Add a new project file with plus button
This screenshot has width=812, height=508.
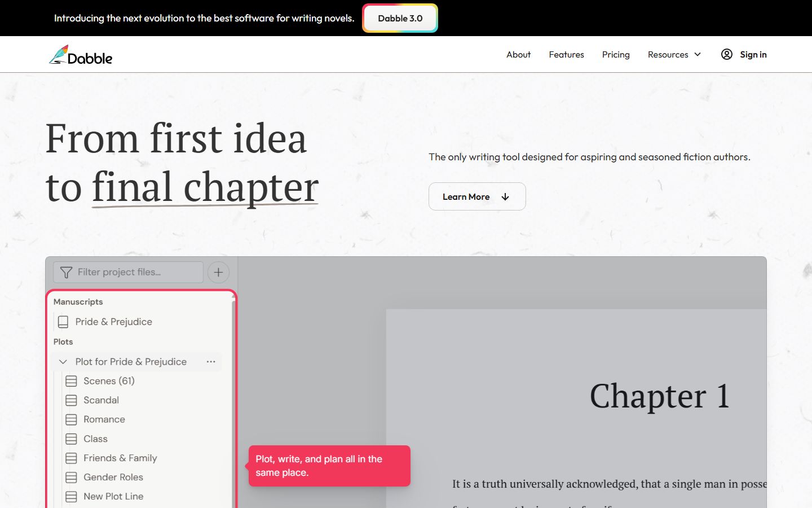coord(218,272)
